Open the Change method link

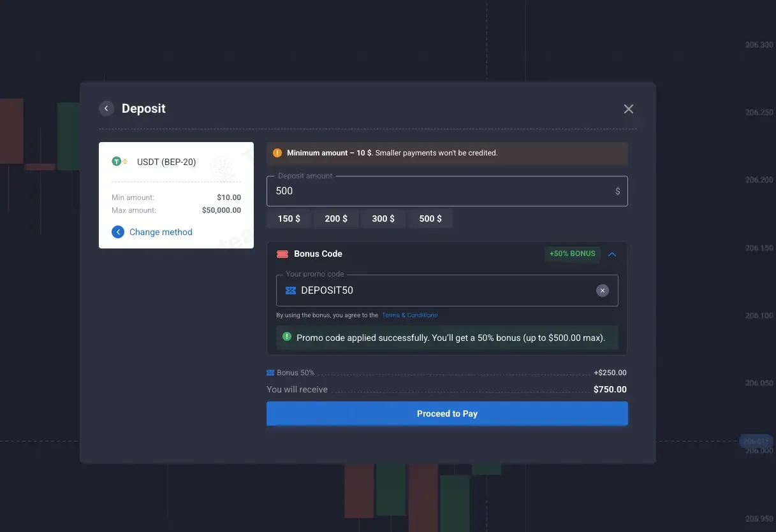pyautogui.click(x=161, y=232)
